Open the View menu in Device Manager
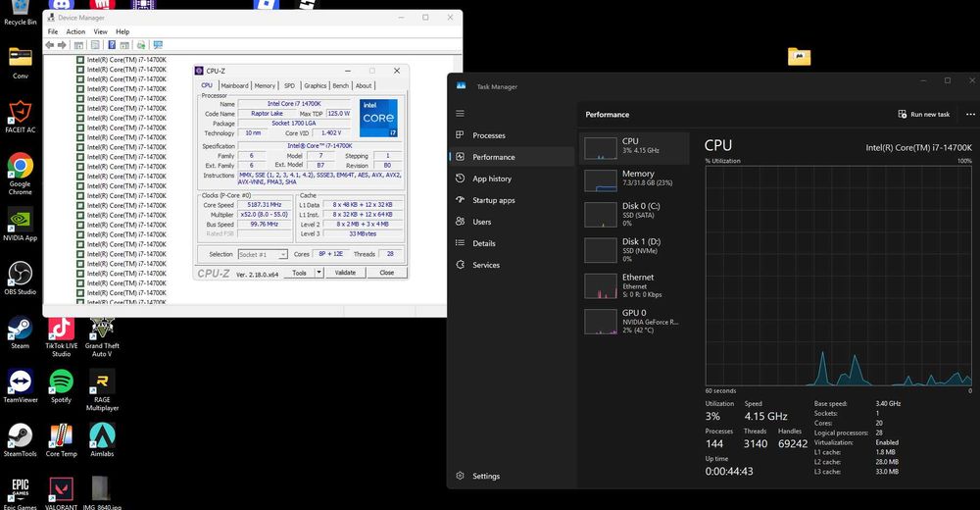The width and height of the screenshot is (980, 510). 100,31
